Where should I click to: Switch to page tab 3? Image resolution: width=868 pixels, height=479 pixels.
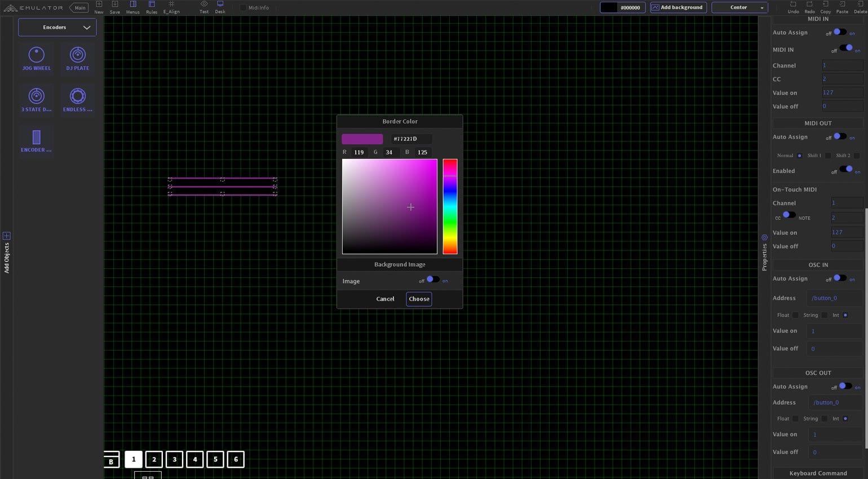click(174, 459)
